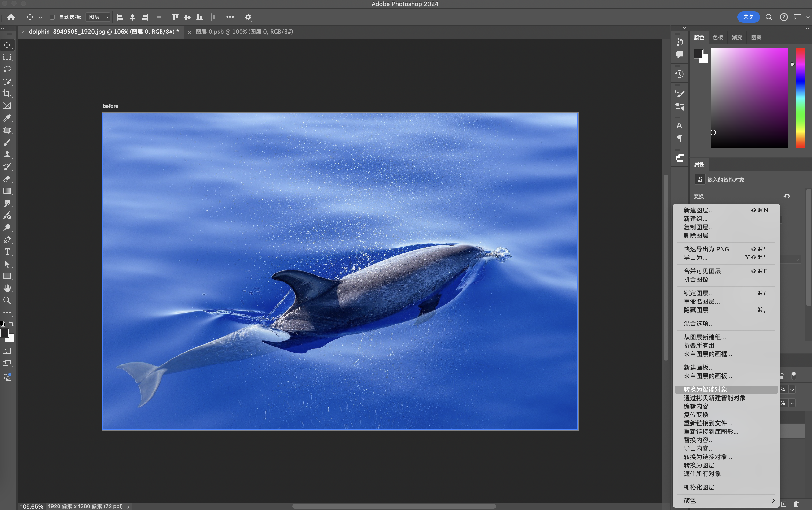Switch to the 渐变 panel tab

click(x=737, y=37)
